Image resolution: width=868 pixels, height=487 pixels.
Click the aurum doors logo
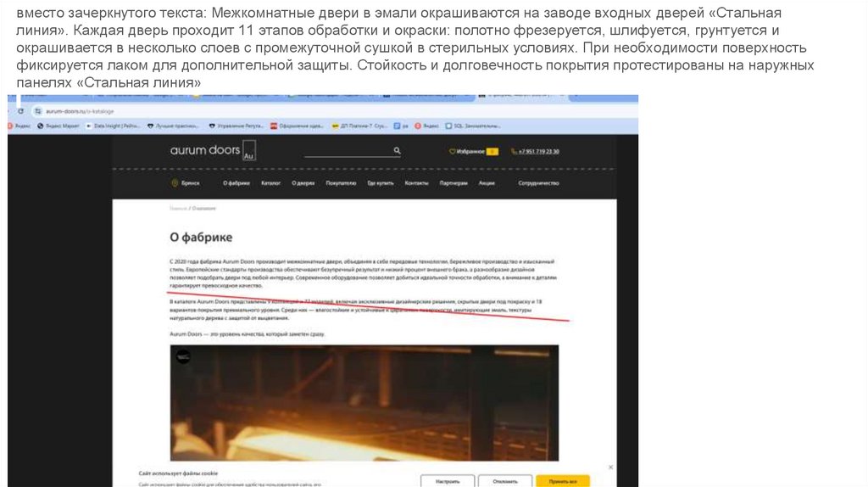pyautogui.click(x=213, y=150)
